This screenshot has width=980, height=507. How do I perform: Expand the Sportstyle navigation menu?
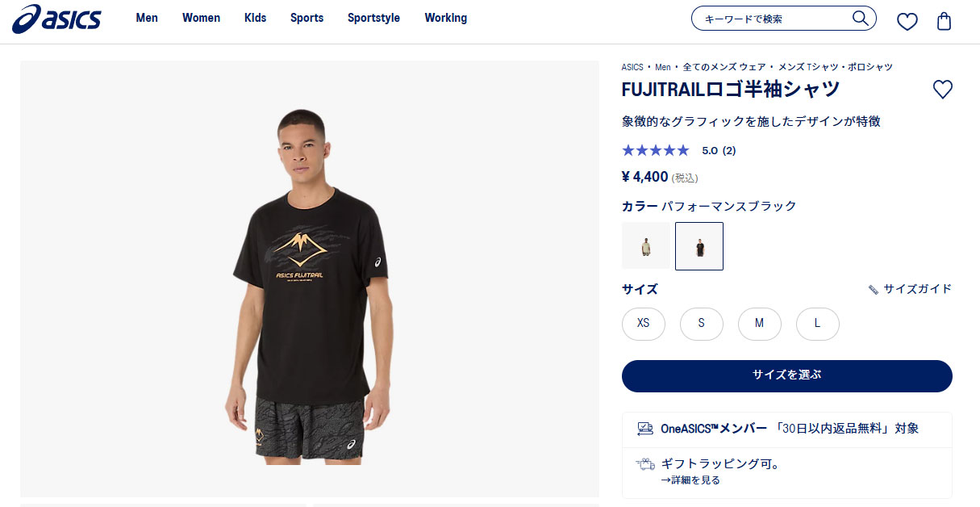pos(373,18)
